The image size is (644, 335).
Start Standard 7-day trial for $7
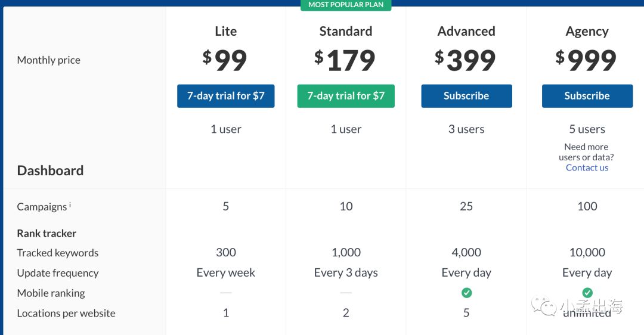click(346, 96)
